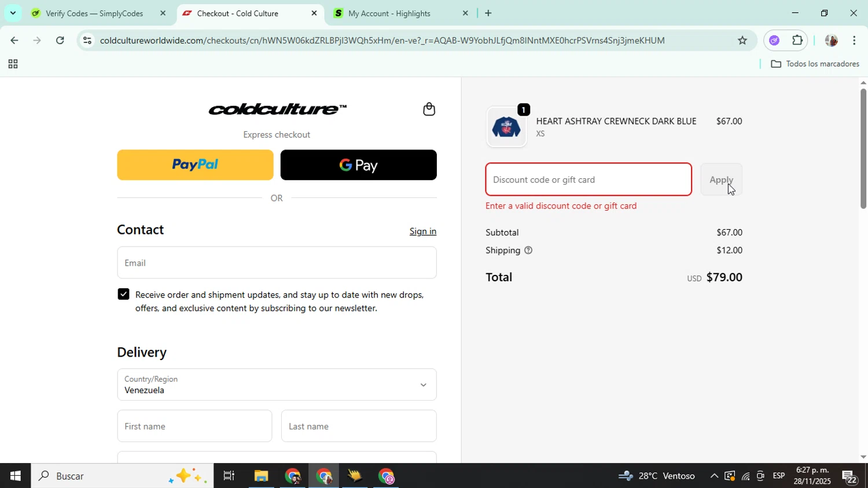
Task: Open File Explorer from the taskbar
Action: [261, 476]
